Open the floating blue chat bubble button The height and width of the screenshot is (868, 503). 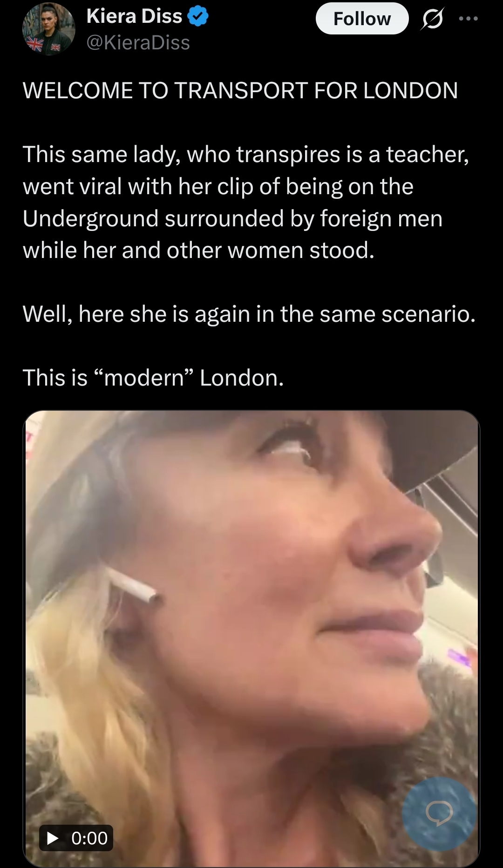pos(439,814)
